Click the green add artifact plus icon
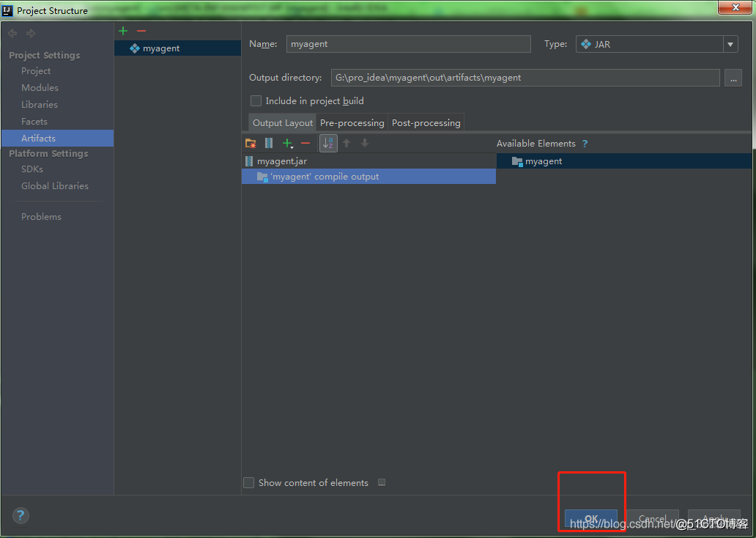This screenshot has height=538, width=756. pos(123,31)
